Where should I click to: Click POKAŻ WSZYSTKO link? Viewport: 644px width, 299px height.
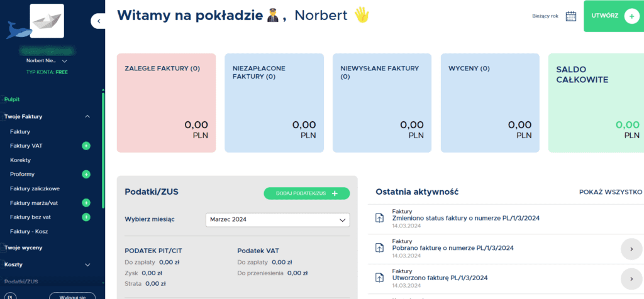coord(610,192)
